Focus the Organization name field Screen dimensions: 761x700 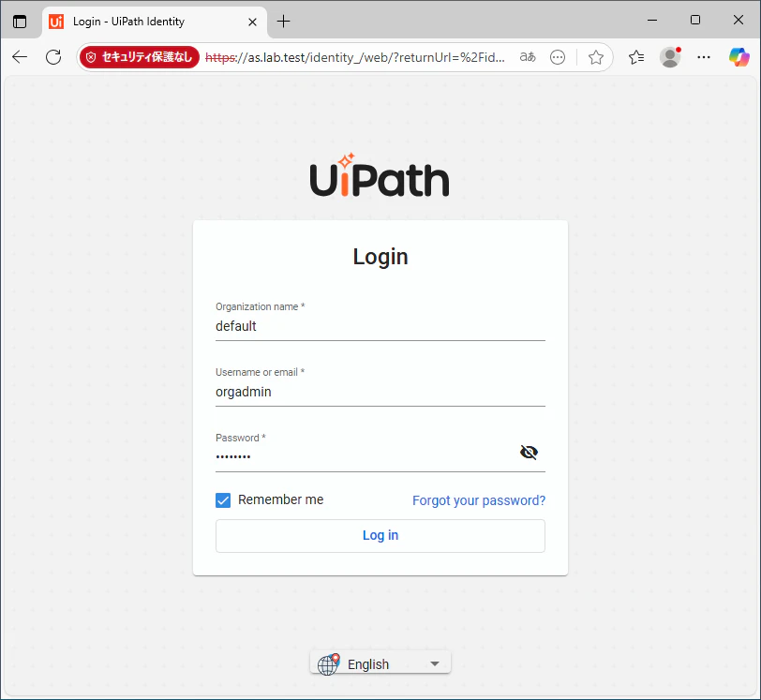380,326
